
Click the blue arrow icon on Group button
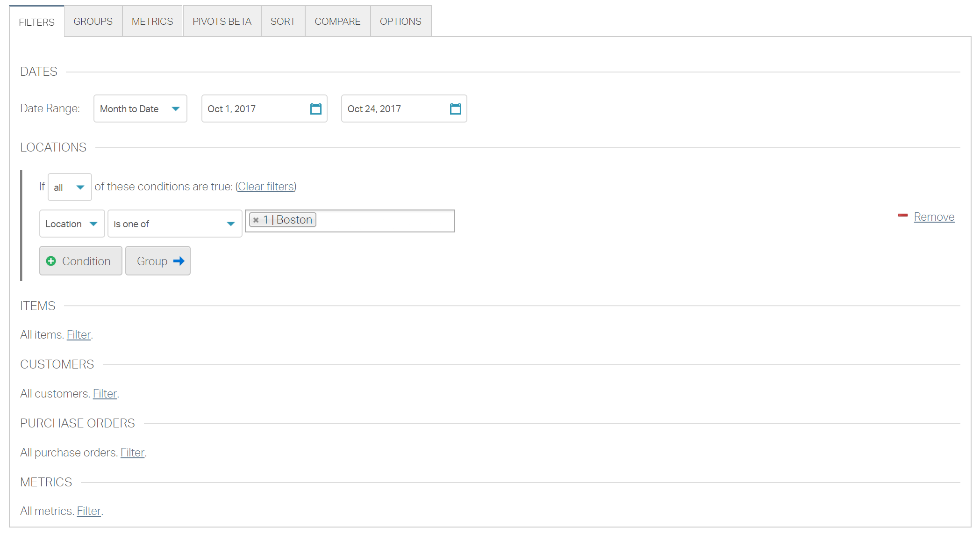(x=179, y=261)
